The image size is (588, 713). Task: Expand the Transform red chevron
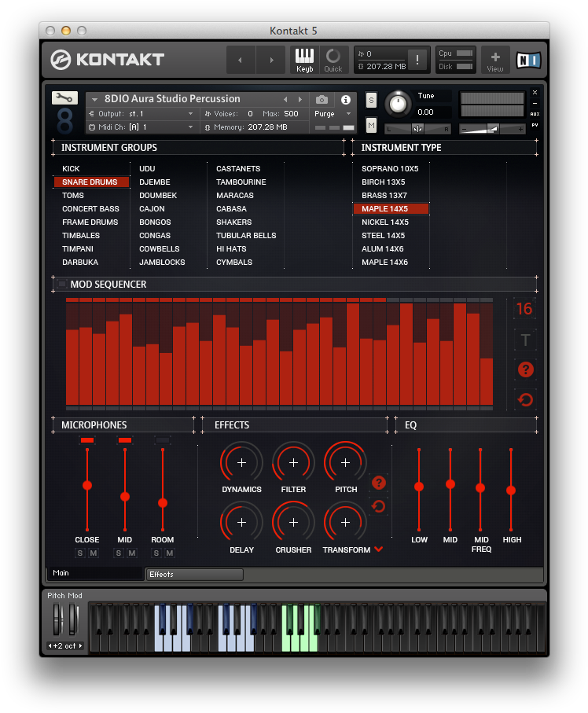(378, 549)
